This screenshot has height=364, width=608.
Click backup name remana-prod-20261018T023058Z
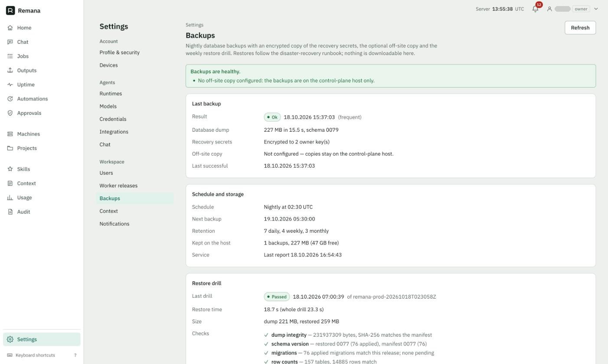394,297
